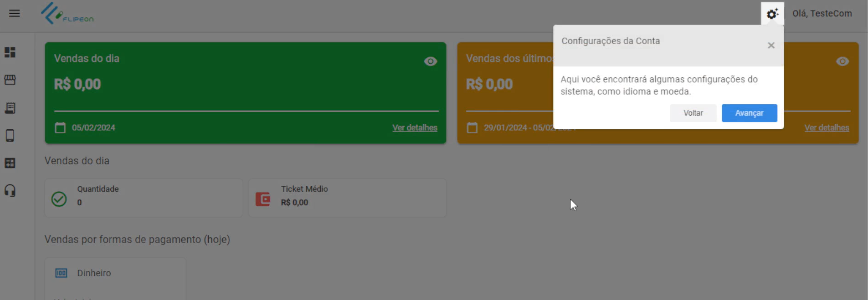Open the receipt sidebar icon

[x=10, y=108]
